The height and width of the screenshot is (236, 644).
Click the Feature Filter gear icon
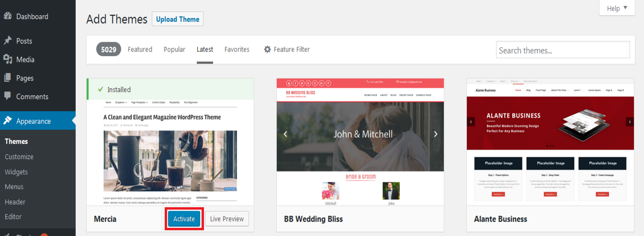[268, 49]
